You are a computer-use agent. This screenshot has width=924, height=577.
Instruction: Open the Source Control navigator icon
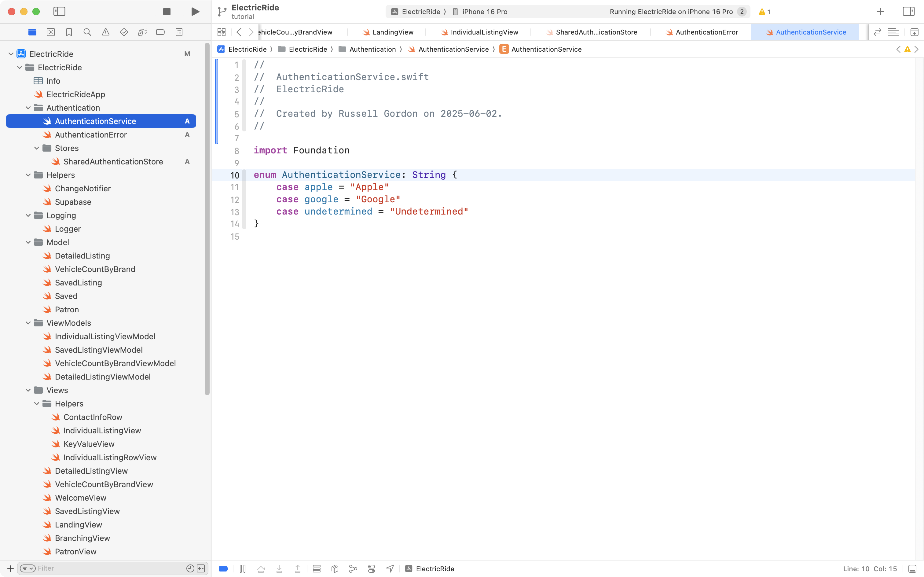point(51,32)
